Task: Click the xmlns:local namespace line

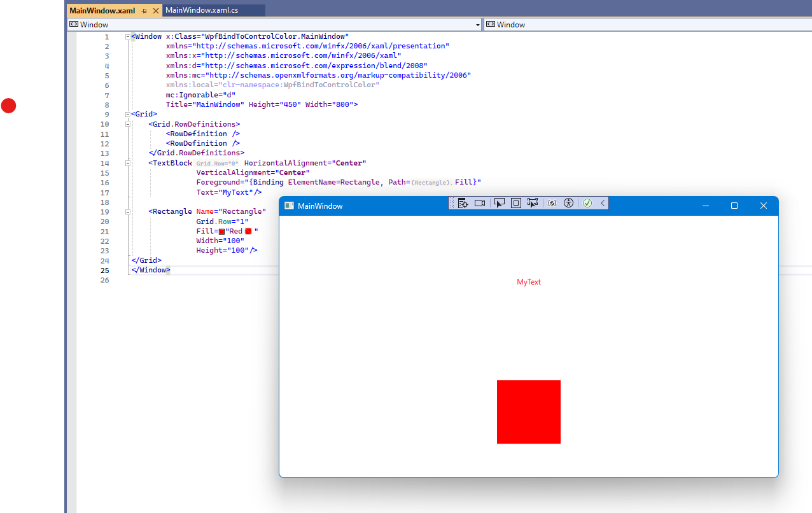Action: click(x=272, y=85)
